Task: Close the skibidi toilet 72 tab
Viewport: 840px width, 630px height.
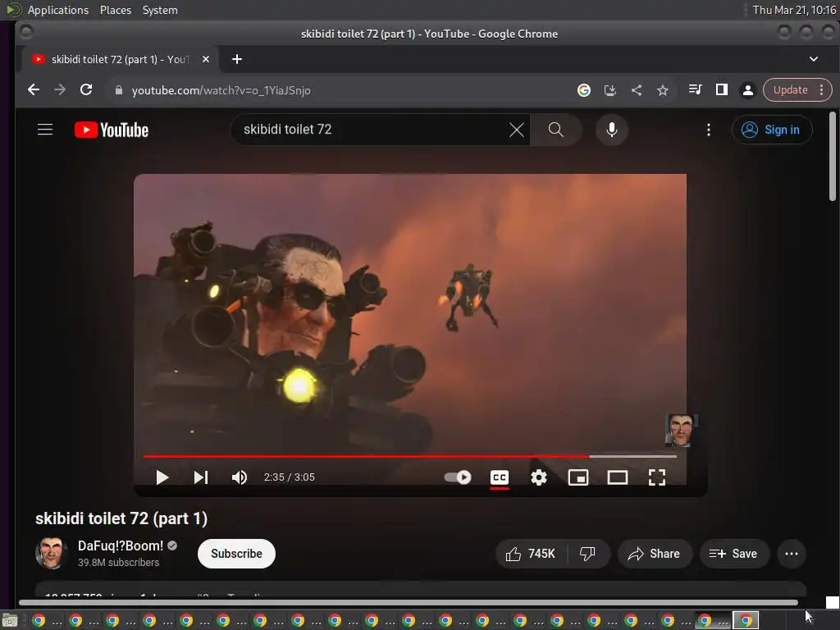Action: pyautogui.click(x=206, y=59)
